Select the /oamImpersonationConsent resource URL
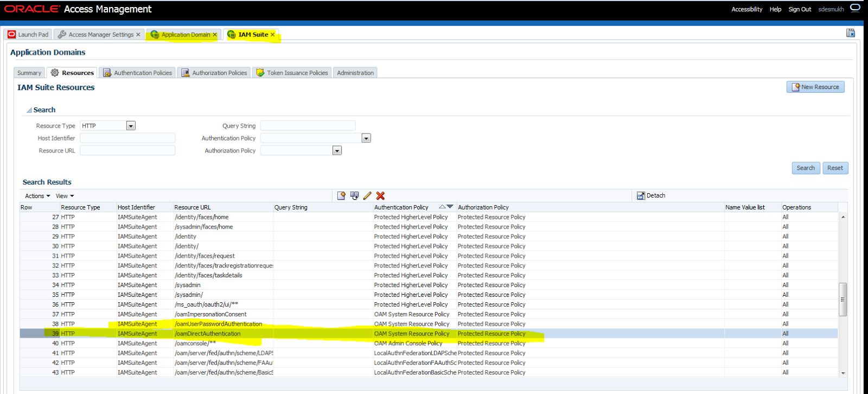Viewport: 868px width, 394px height. pos(210,314)
